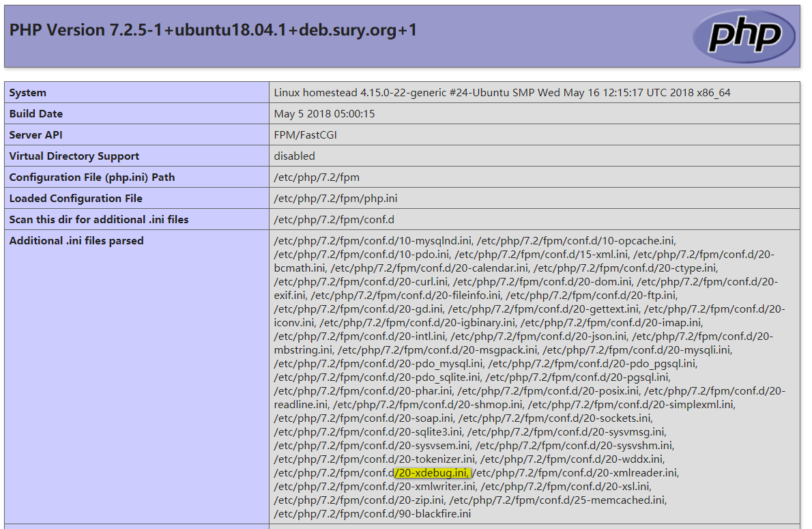The height and width of the screenshot is (529, 812).
Task: Click the 20-sysvmsg.ini file path
Action: (566, 432)
